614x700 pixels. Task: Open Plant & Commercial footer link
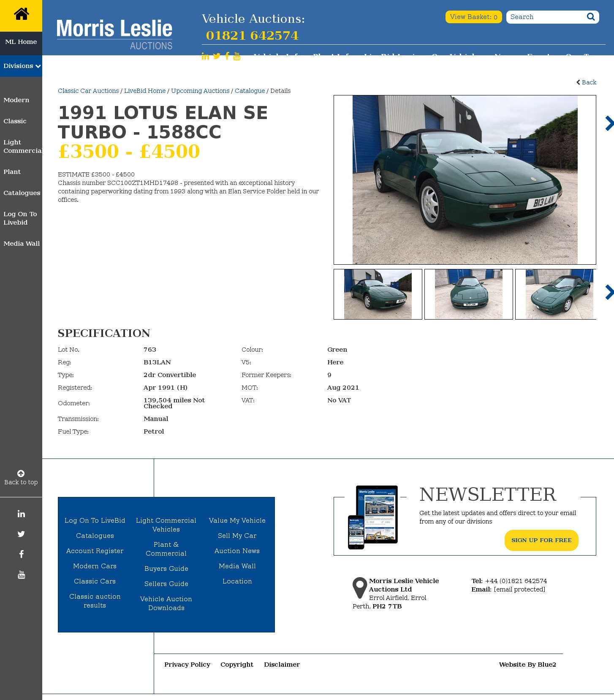pyautogui.click(x=166, y=549)
